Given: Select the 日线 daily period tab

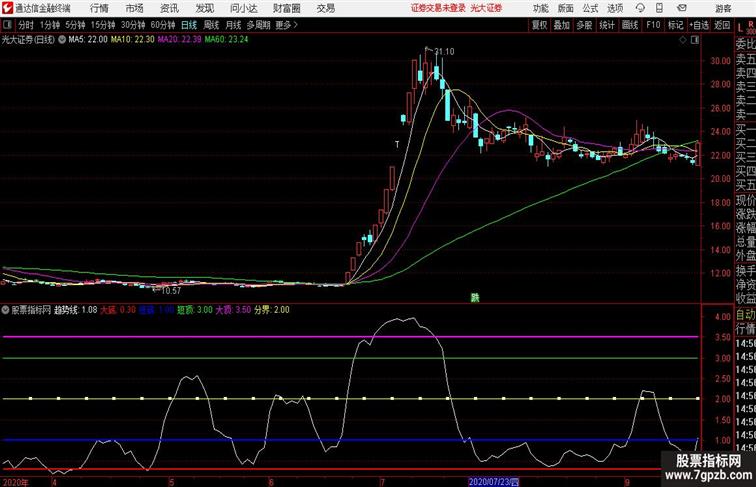Looking at the screenshot, I should click(x=189, y=25).
